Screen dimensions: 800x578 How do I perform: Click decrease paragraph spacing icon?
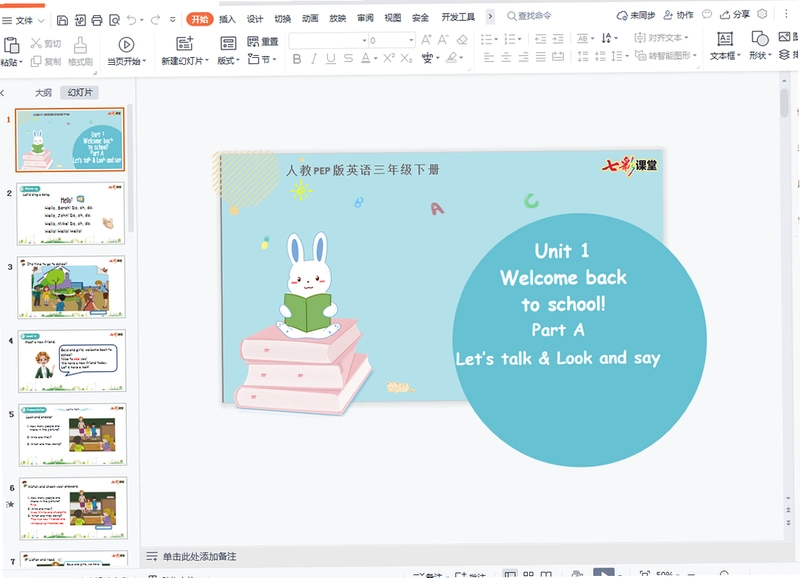coord(601,56)
